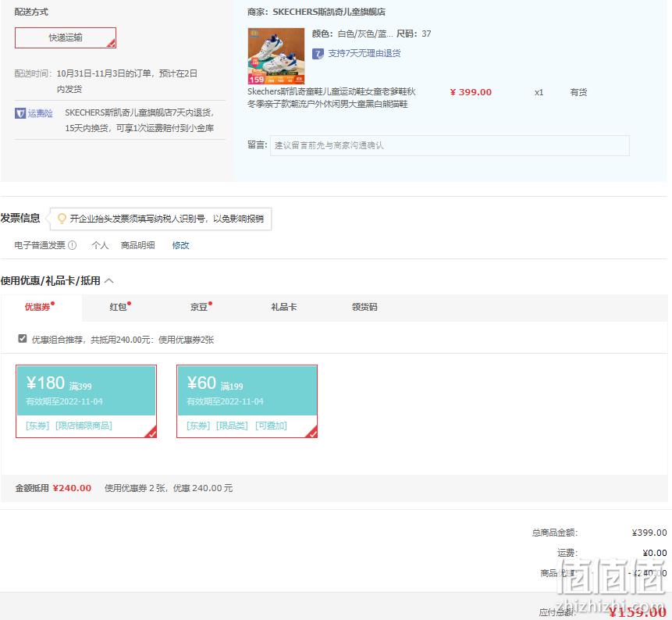Click the 运费险 label text
The image size is (672, 620).
(41, 113)
